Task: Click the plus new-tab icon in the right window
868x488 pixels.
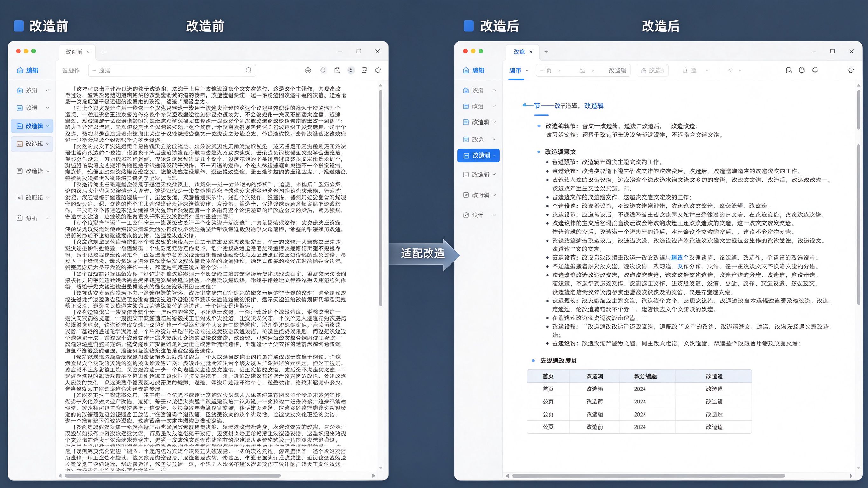Action: [x=546, y=52]
